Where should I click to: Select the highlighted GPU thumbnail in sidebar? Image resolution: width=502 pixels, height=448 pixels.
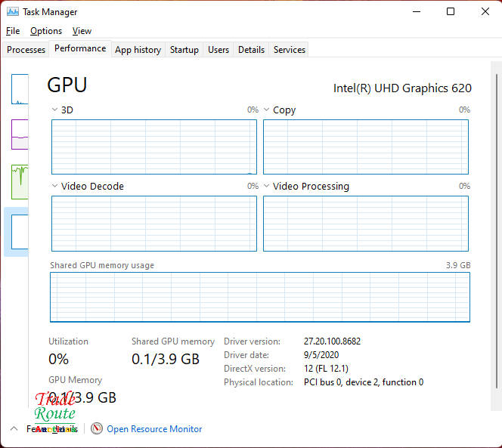point(18,231)
